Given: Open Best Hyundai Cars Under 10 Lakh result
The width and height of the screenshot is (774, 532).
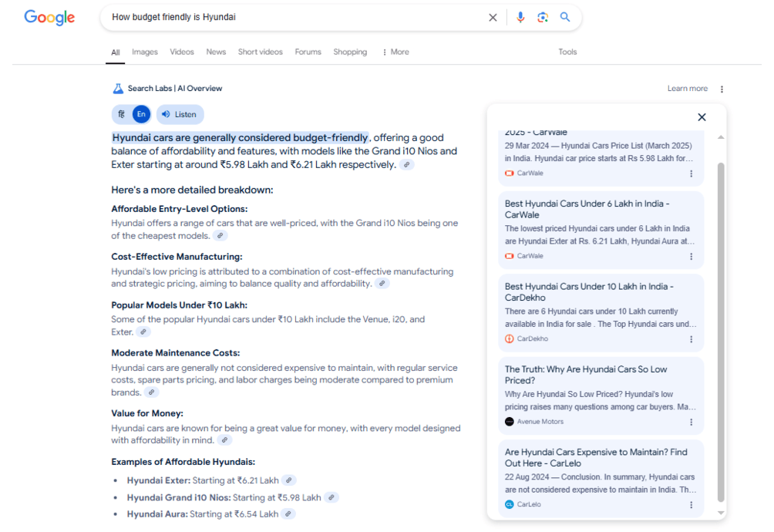Looking at the screenshot, I should [x=589, y=291].
